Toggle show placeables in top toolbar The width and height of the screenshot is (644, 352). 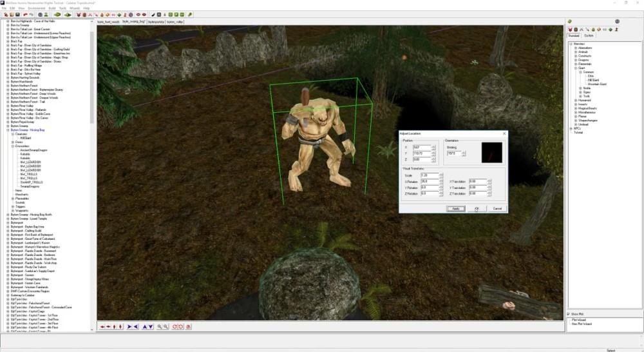108,15
